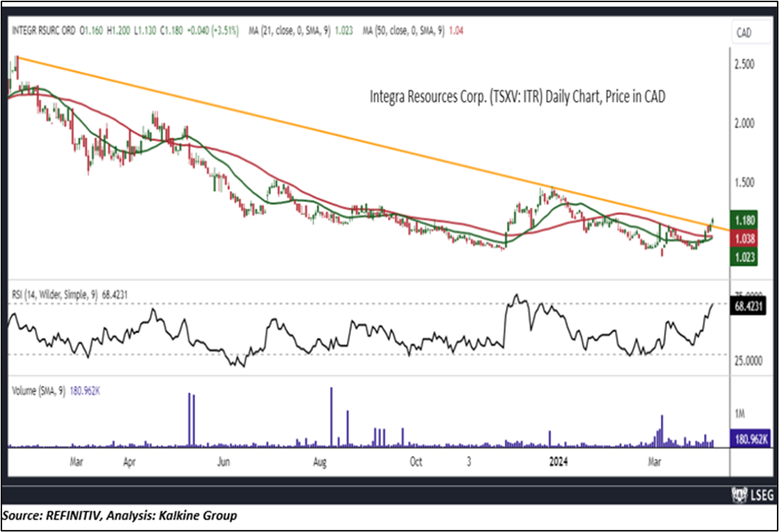Click the 1.180 current price tag

click(743, 220)
